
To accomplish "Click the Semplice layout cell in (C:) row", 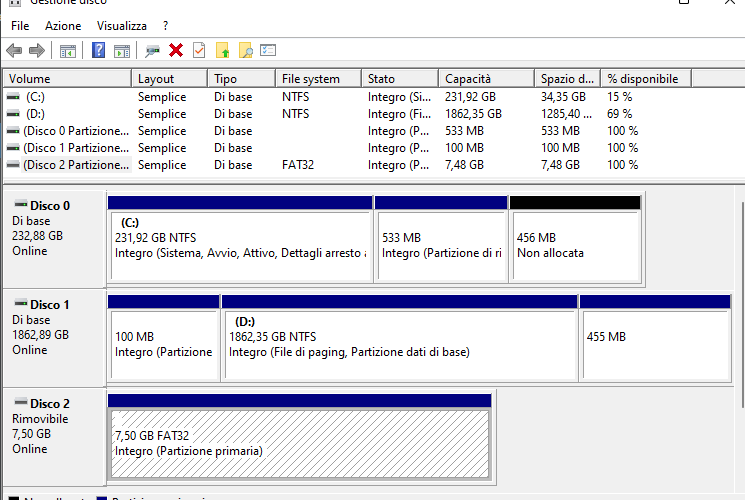I will [162, 97].
